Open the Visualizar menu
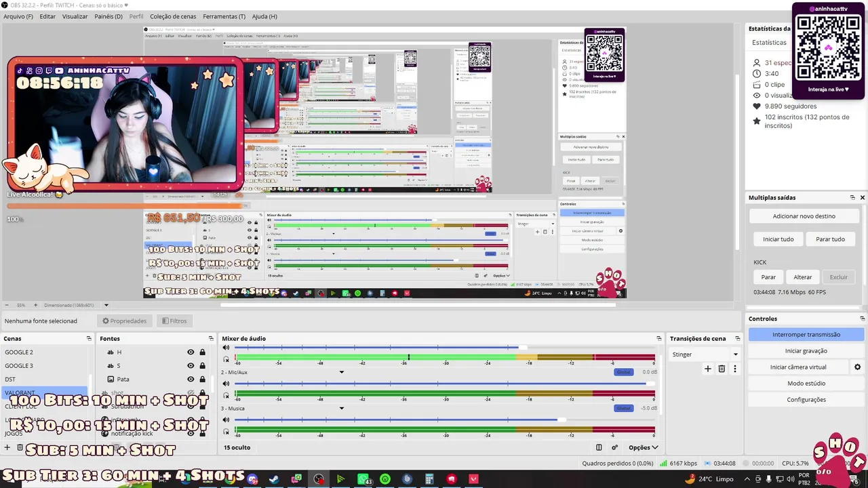This screenshot has height=488, width=868. tap(75, 16)
